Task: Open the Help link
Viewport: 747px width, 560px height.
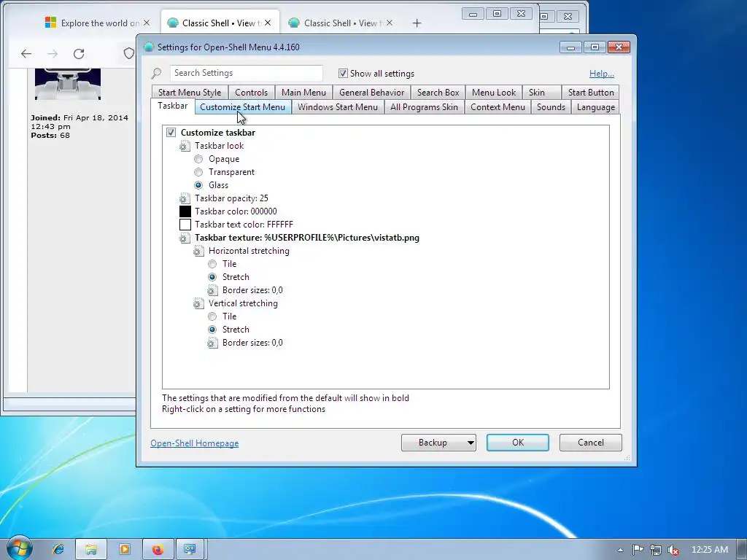Action: [x=601, y=74]
